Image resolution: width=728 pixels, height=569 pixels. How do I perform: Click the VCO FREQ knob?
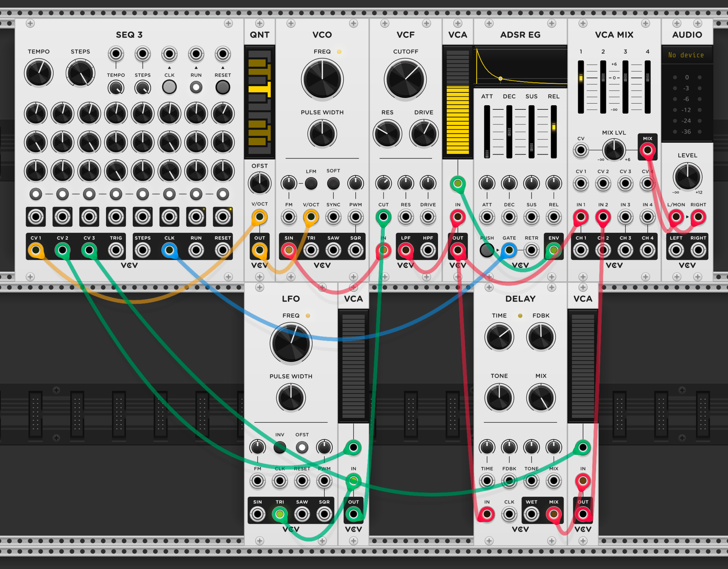pyautogui.click(x=322, y=80)
